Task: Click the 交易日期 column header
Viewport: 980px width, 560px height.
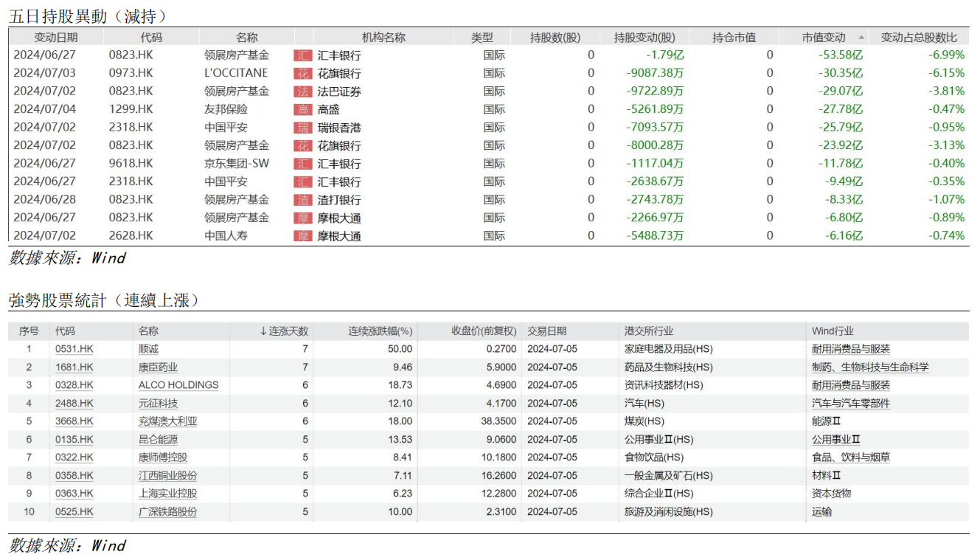Action: click(547, 331)
